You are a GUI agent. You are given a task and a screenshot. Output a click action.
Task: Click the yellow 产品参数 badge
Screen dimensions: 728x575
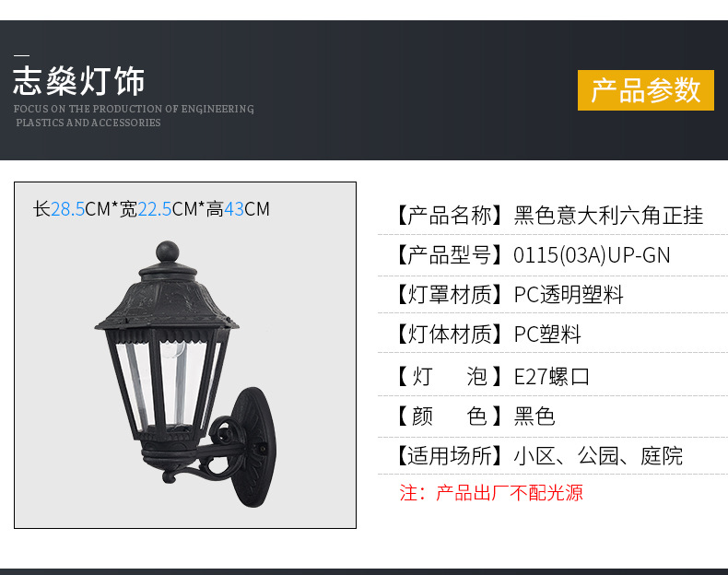(x=645, y=90)
